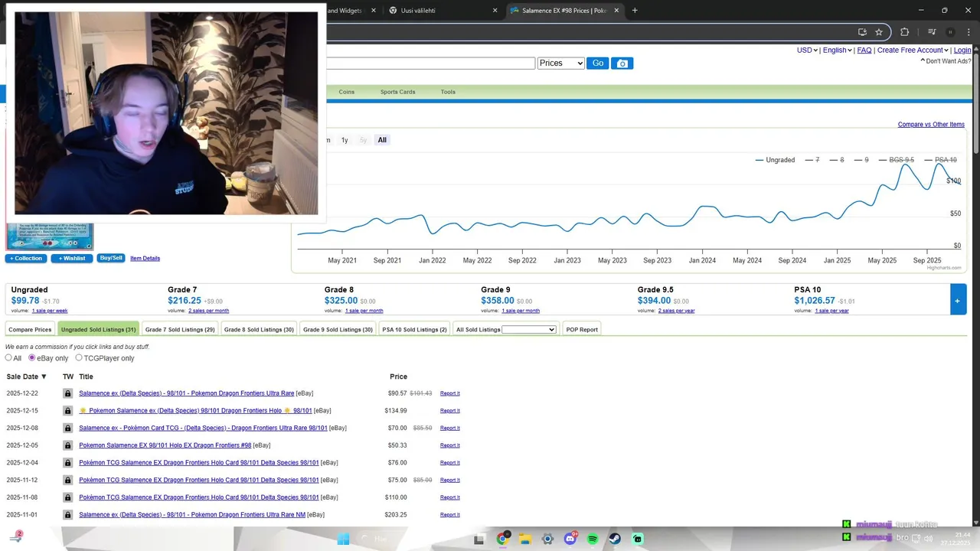Select the All sales radio button
The image size is (980, 551).
(9, 357)
